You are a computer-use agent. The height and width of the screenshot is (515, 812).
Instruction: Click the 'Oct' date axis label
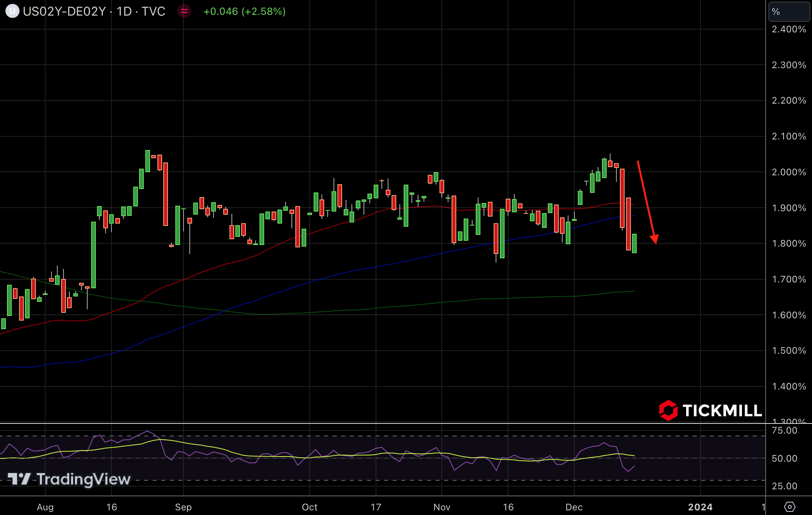[309, 507]
